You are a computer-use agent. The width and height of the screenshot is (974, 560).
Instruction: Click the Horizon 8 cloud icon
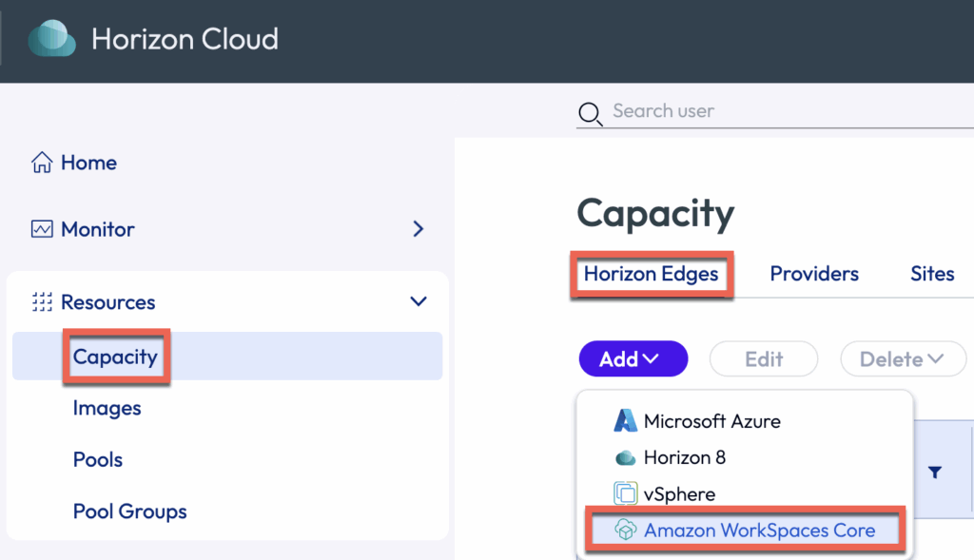click(625, 457)
